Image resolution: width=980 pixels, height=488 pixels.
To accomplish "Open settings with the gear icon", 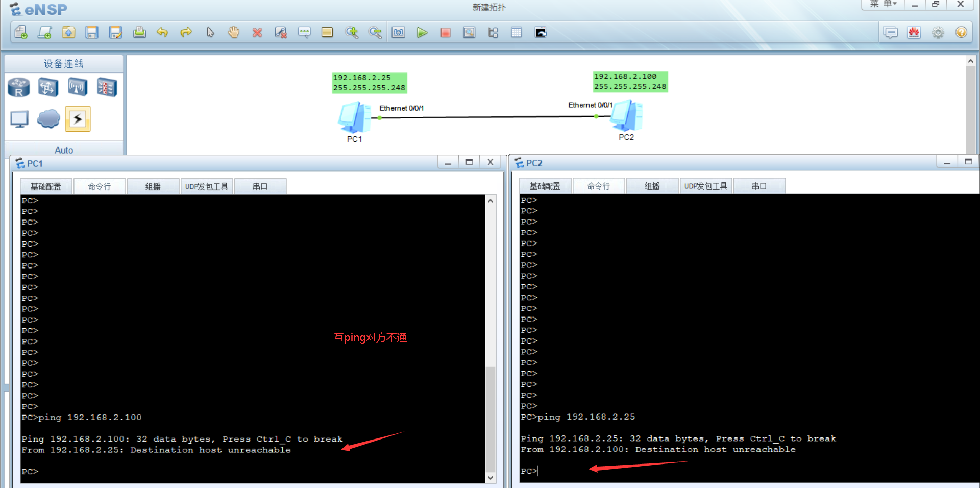I will (938, 33).
